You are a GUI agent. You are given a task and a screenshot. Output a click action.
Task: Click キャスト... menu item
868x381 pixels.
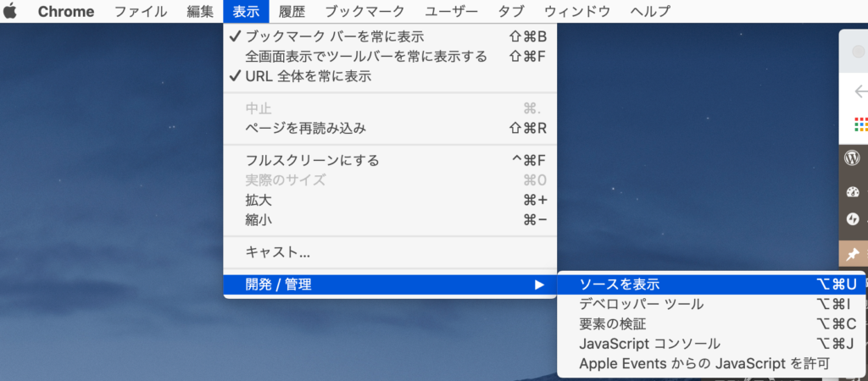click(x=277, y=252)
